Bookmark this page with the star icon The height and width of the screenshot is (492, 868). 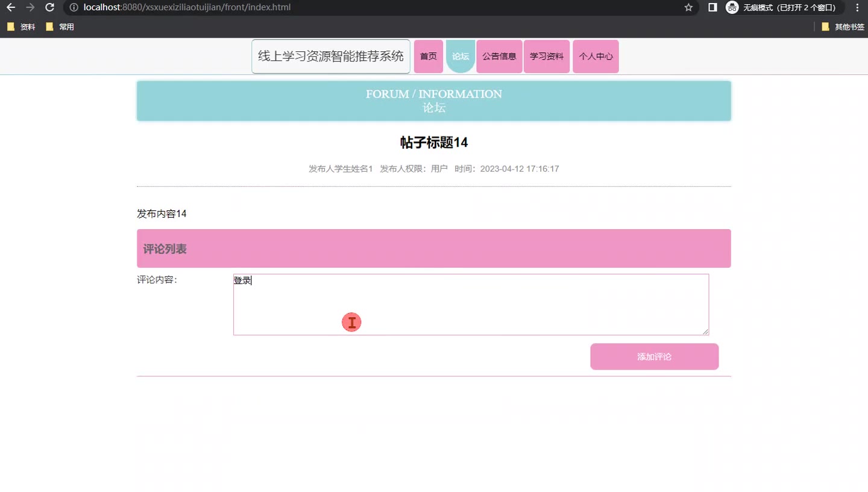[x=688, y=8]
